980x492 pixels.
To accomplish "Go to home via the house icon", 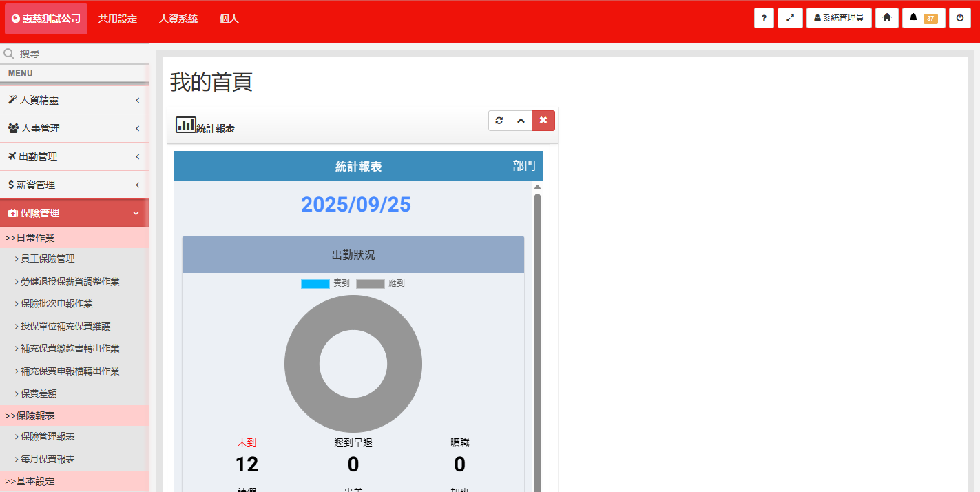I will coord(887,18).
